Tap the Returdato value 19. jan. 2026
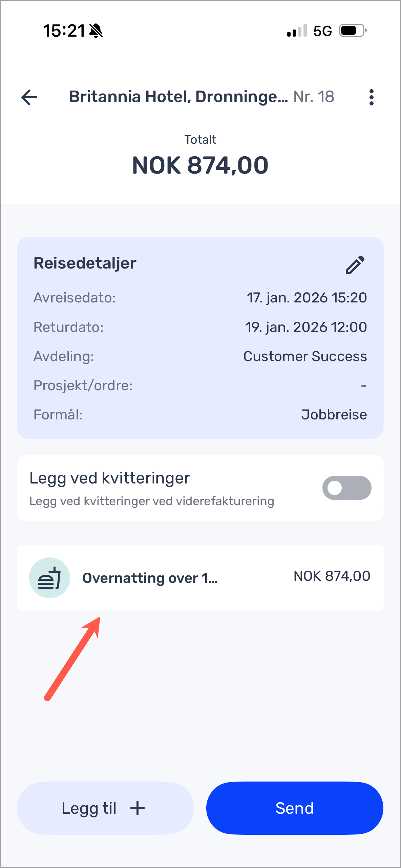This screenshot has width=401, height=868. click(x=306, y=327)
